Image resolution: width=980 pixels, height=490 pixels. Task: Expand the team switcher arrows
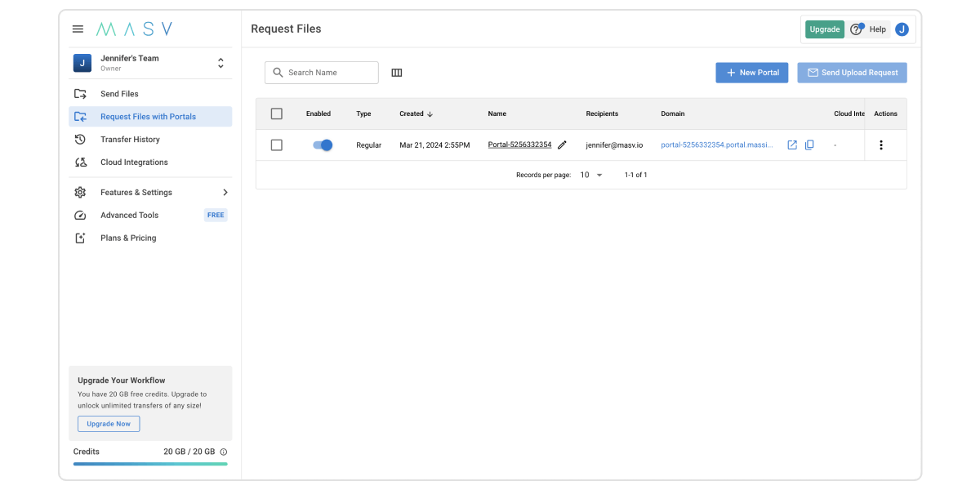click(220, 63)
